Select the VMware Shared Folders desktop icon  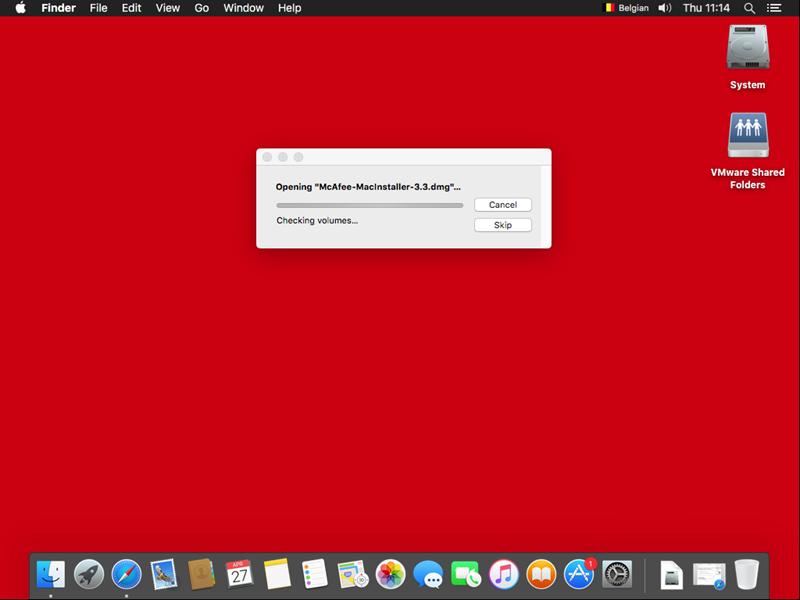(747, 151)
